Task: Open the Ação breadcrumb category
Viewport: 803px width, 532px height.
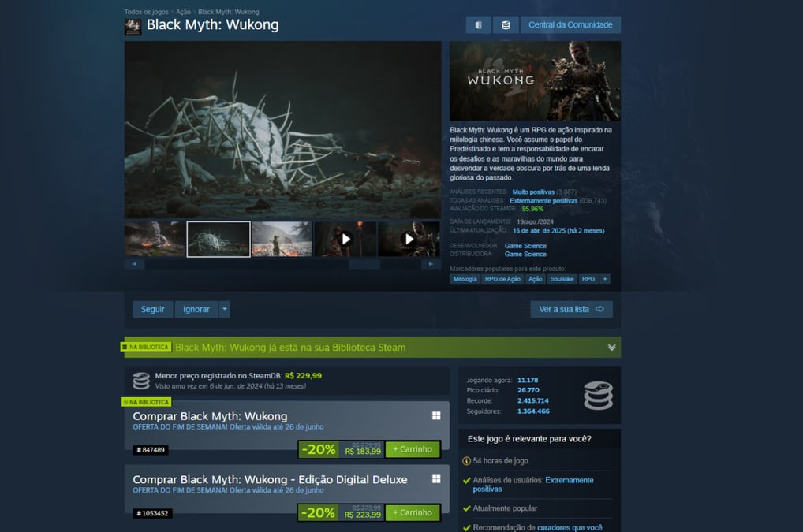Action: coord(183,12)
